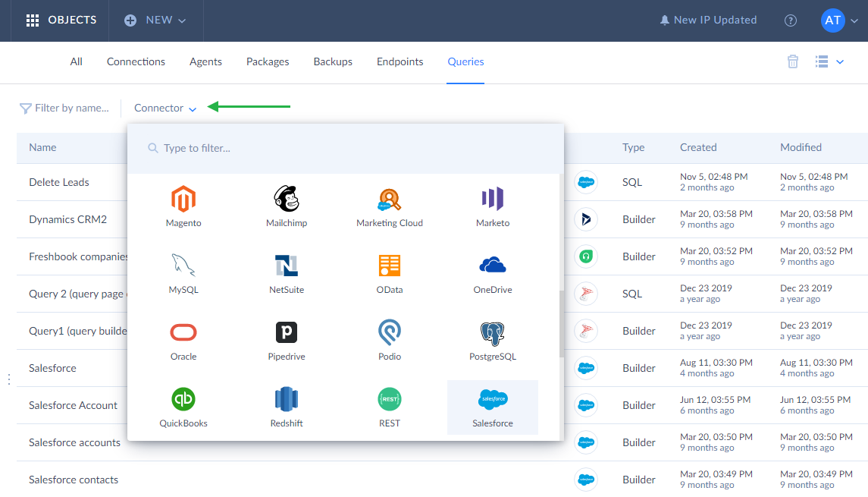Sort by the Name column header
This screenshot has height=497, width=868.
click(42, 147)
